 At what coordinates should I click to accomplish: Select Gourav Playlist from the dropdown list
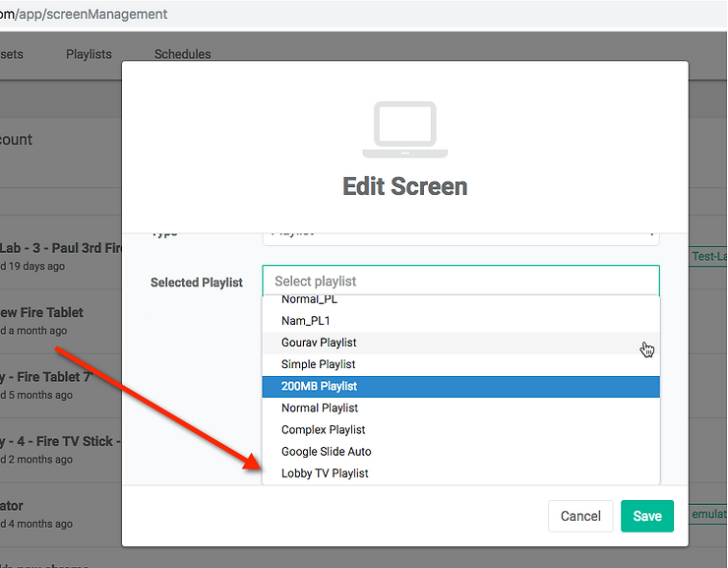point(460,343)
